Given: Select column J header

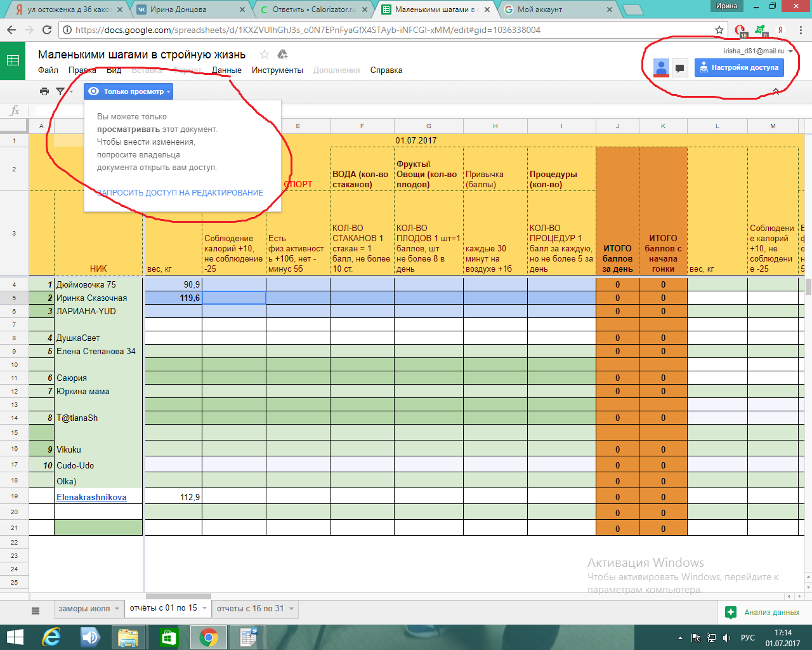Looking at the screenshot, I should tap(617, 126).
